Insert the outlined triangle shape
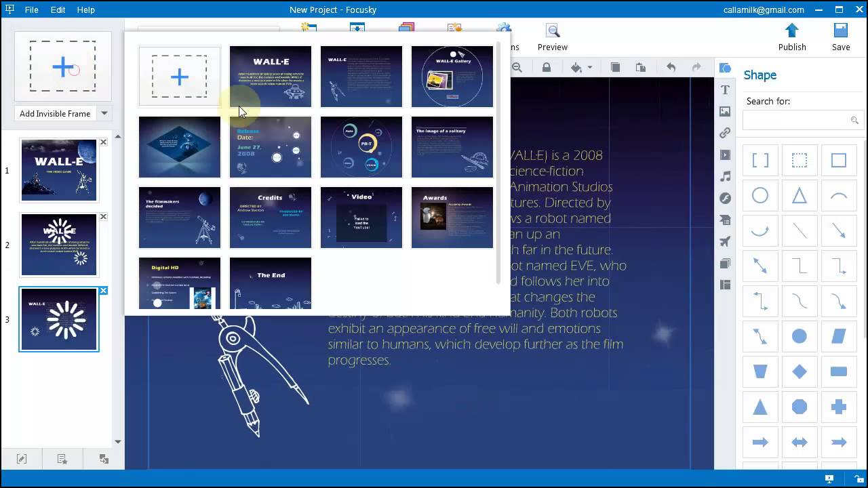This screenshot has width=868, height=488. click(x=800, y=196)
